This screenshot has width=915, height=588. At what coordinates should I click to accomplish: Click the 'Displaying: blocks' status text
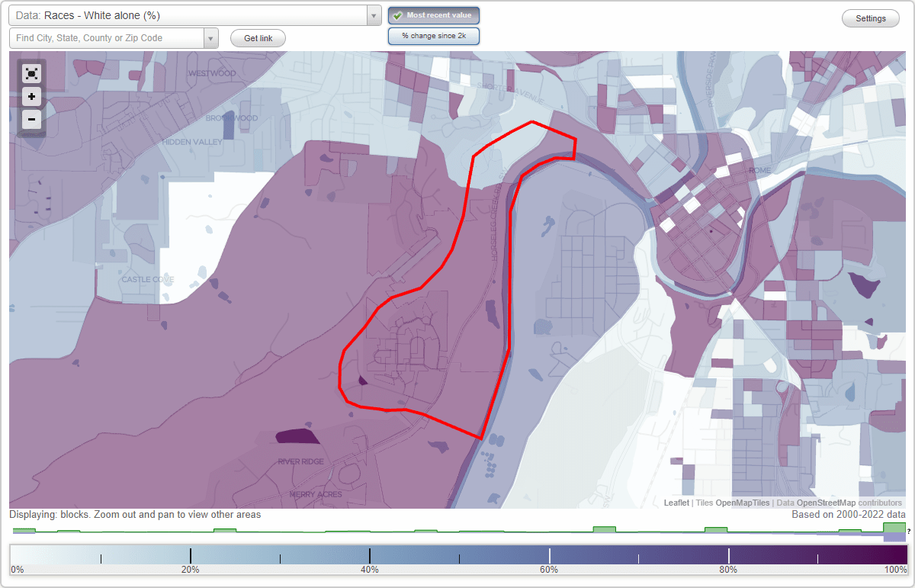(x=135, y=515)
